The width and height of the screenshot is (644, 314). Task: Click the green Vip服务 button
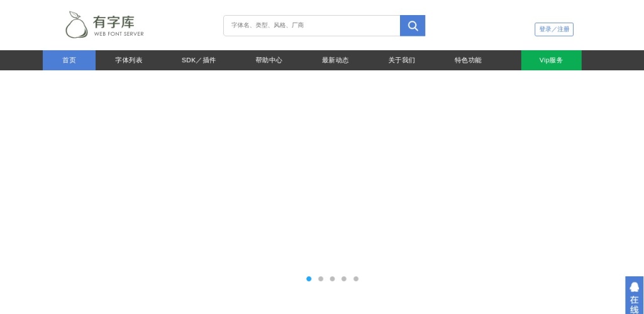(551, 60)
